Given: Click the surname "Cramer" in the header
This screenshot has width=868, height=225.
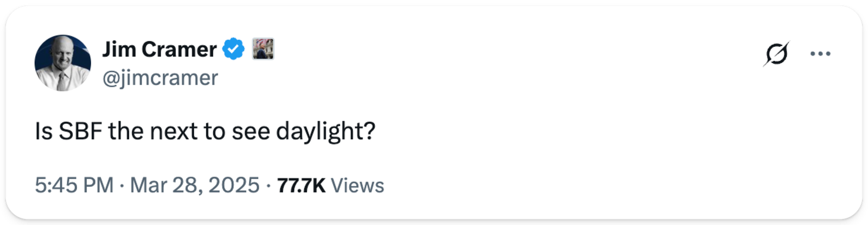Looking at the screenshot, I should (x=179, y=49).
